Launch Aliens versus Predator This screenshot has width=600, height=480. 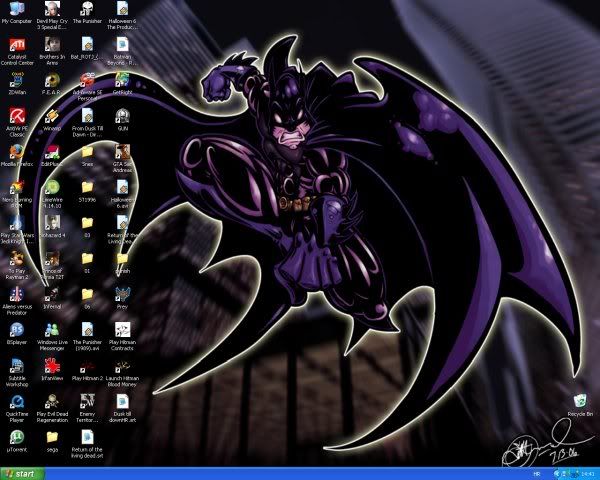click(17, 301)
